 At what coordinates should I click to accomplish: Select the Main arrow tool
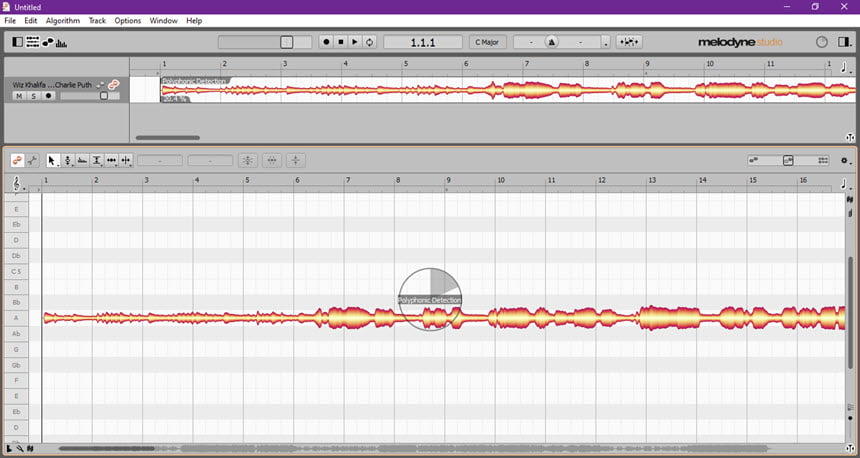(52, 160)
